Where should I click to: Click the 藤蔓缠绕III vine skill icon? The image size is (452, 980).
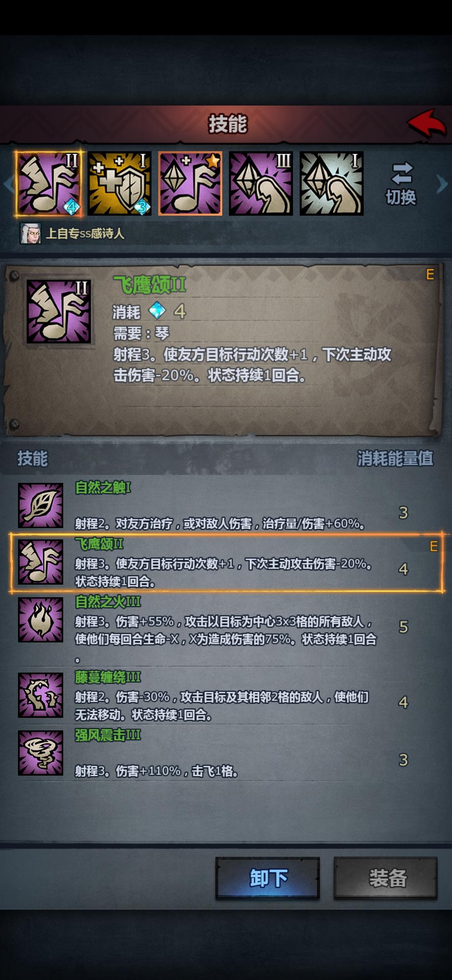point(41,695)
